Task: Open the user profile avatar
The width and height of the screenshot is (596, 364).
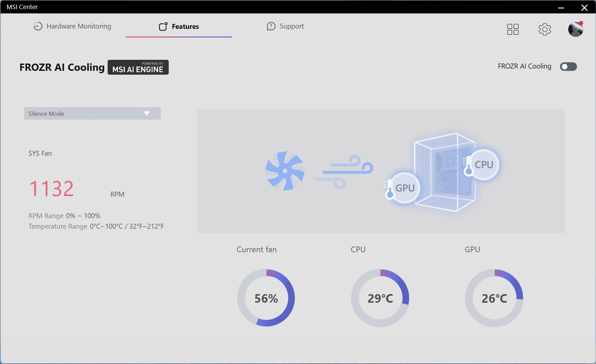Action: (x=576, y=29)
